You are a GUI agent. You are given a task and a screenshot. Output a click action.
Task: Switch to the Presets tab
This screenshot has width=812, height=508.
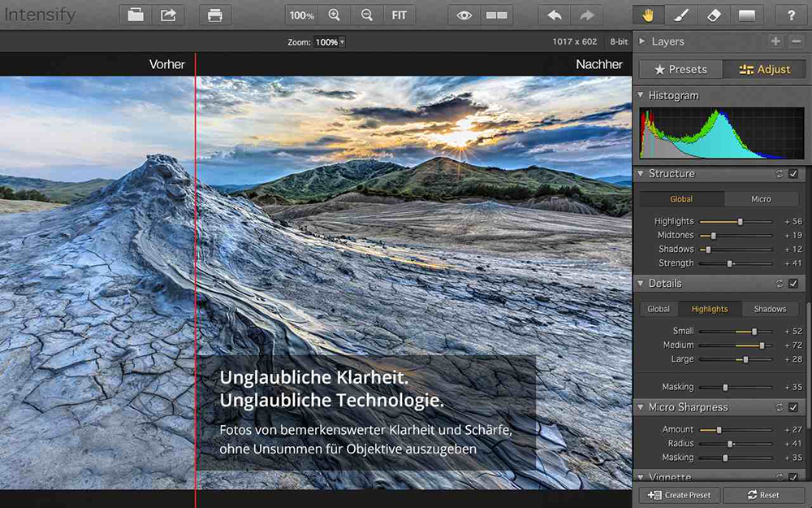680,70
